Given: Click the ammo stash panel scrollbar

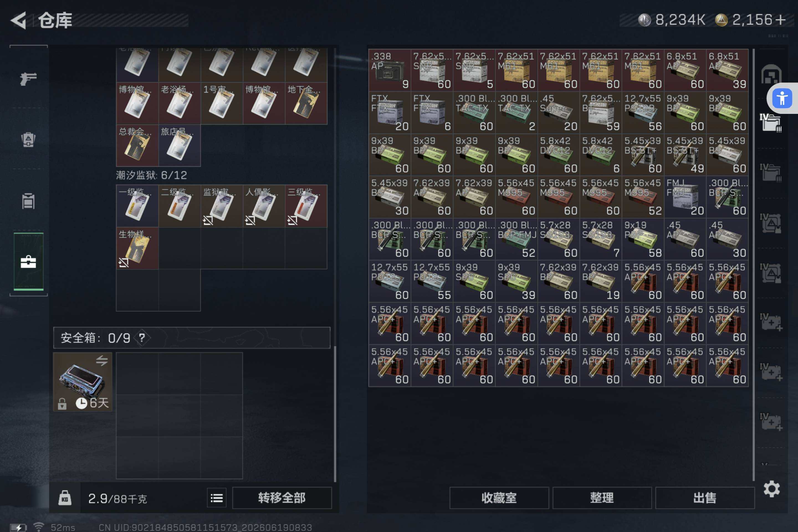Looking at the screenshot, I should click(754, 265).
